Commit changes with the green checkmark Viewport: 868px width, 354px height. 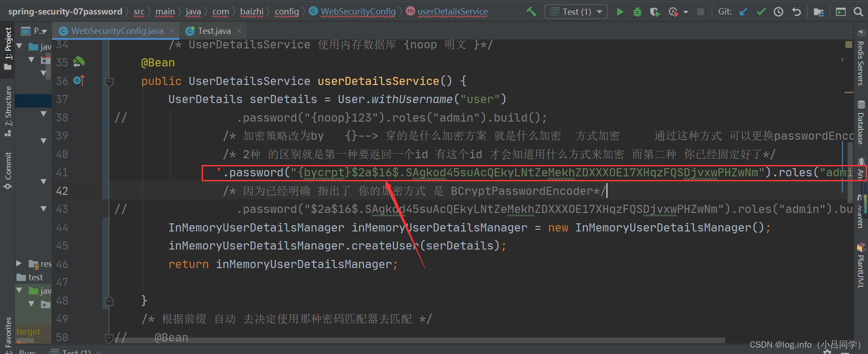click(x=761, y=12)
